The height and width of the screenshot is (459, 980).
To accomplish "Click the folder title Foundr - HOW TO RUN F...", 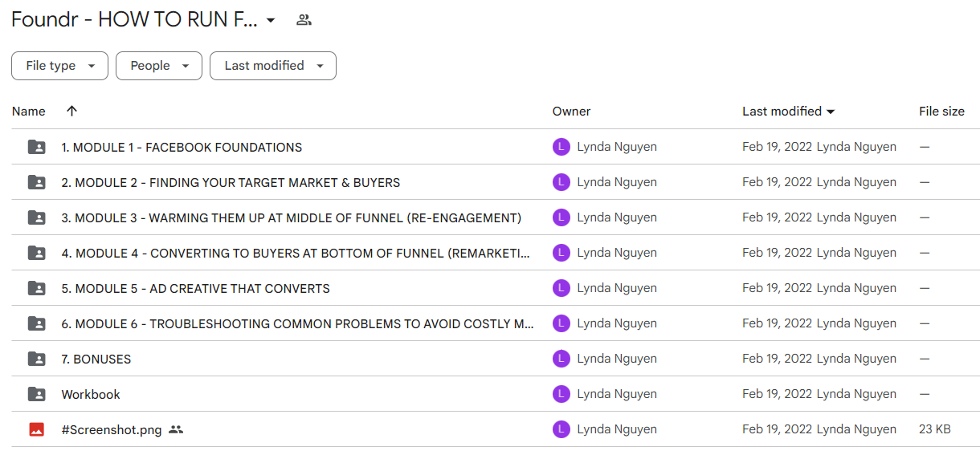I will (x=134, y=20).
